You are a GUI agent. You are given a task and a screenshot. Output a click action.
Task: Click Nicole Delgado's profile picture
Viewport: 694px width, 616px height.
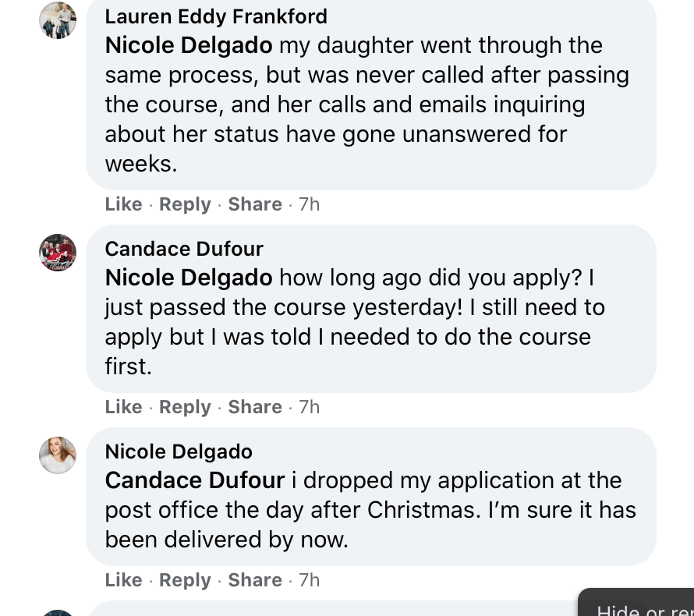[x=58, y=455]
